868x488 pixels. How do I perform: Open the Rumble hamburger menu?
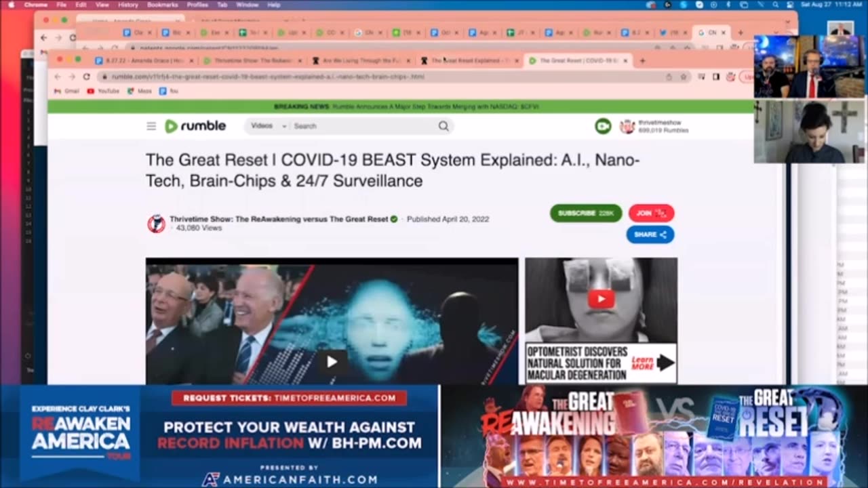click(151, 126)
